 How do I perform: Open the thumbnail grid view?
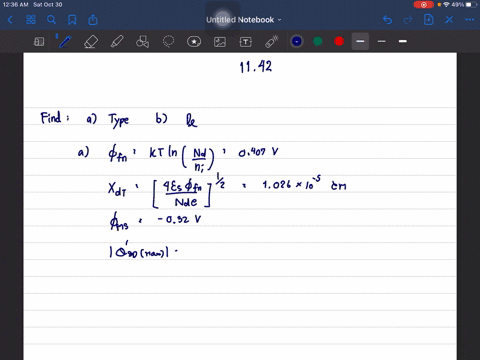pyautogui.click(x=31, y=20)
